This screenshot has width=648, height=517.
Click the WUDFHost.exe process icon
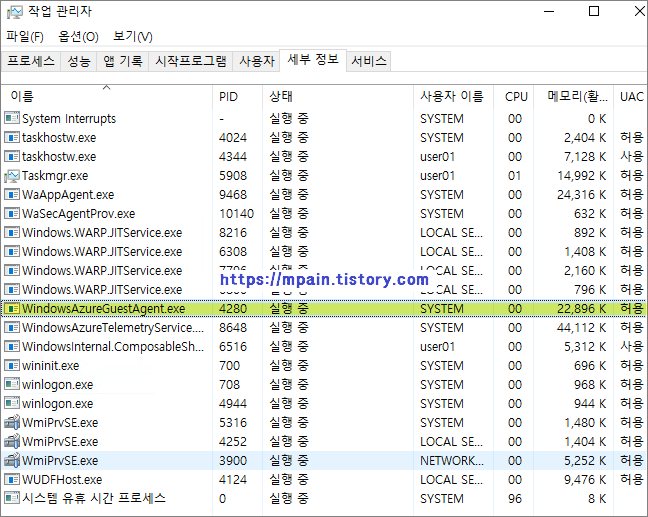coord(12,479)
